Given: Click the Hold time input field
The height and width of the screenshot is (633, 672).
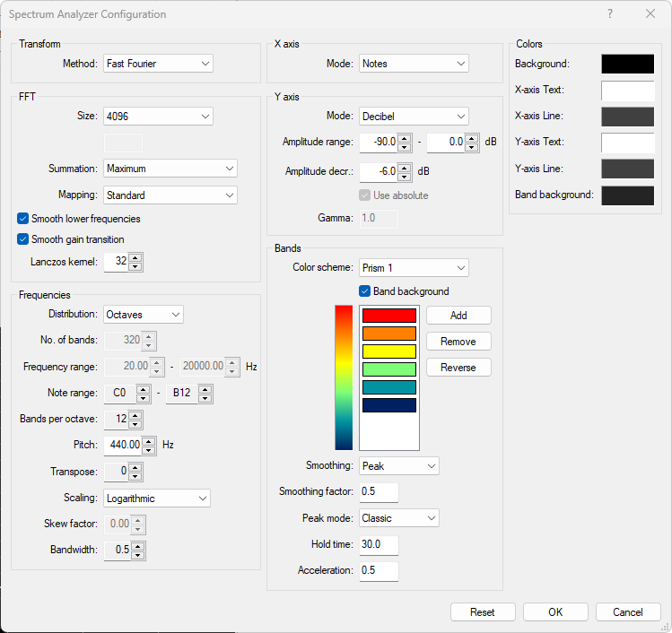Looking at the screenshot, I should pyautogui.click(x=378, y=545).
